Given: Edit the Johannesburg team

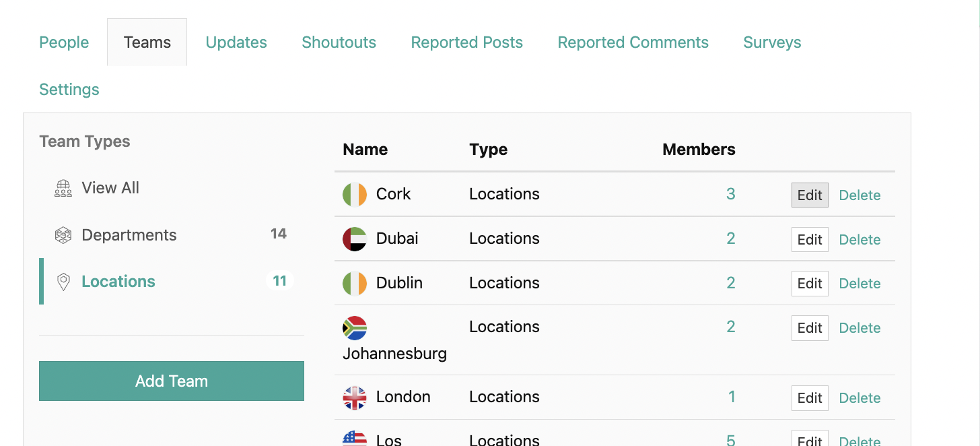Looking at the screenshot, I should [810, 328].
